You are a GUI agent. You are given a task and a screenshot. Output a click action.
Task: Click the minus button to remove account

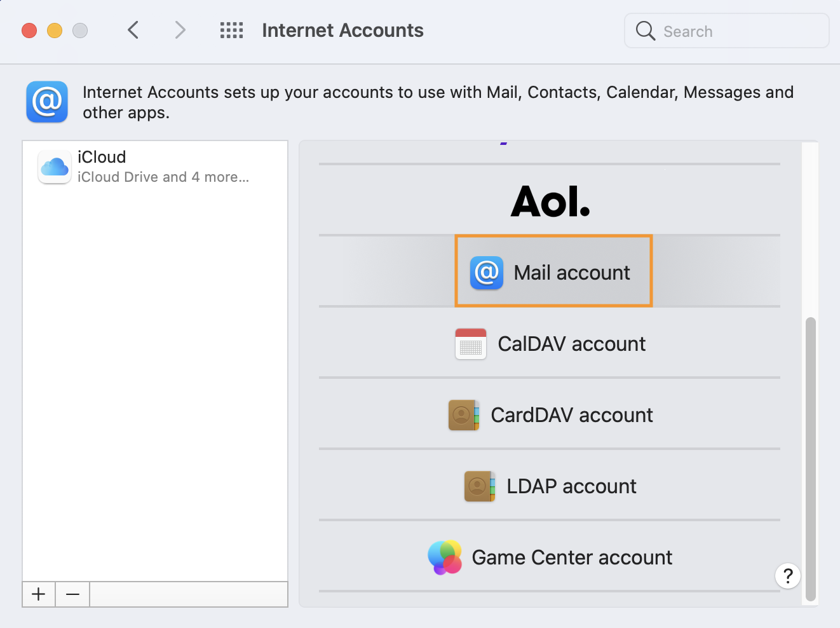click(73, 594)
